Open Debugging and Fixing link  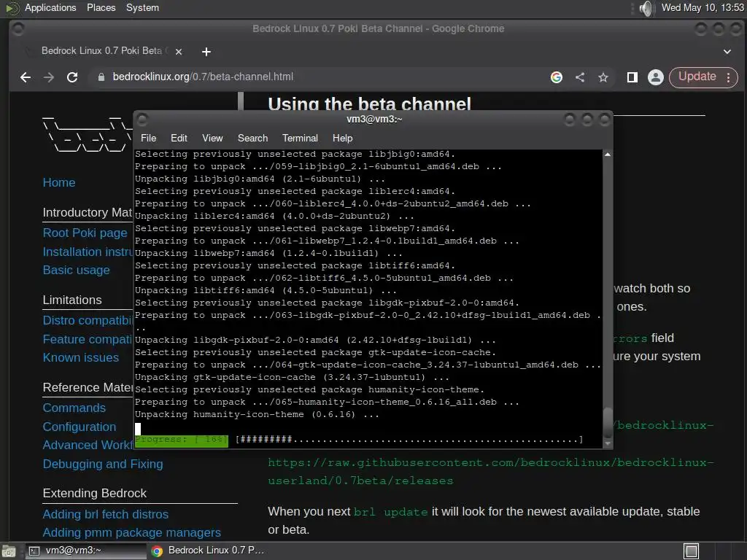(x=103, y=464)
